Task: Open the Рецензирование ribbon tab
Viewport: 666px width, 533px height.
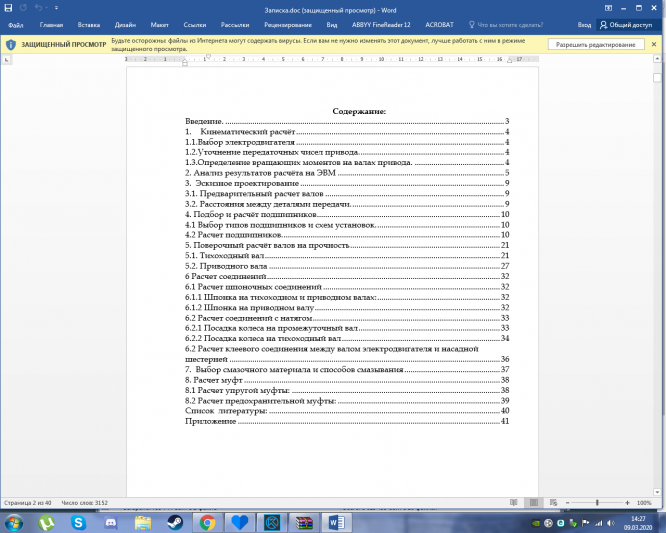Action: (288, 25)
